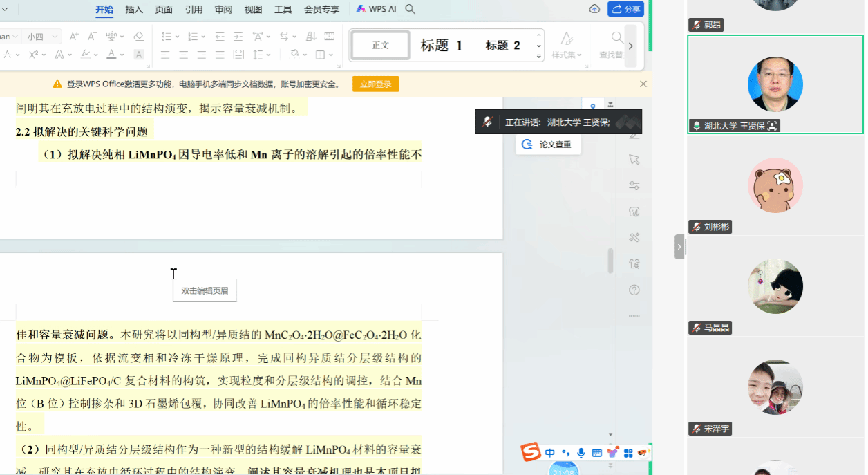Open the sidebar three-dots more options
868x475 pixels.
coord(634,316)
